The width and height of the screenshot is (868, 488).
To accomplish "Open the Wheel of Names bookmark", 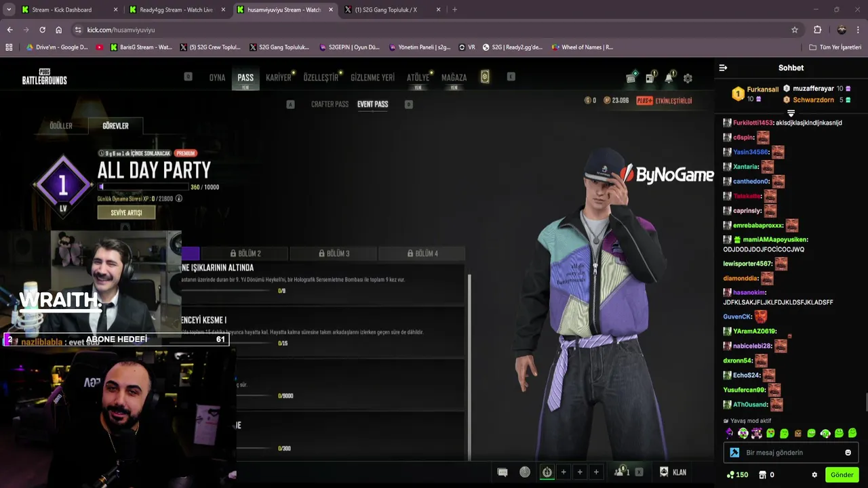I will pos(583,47).
